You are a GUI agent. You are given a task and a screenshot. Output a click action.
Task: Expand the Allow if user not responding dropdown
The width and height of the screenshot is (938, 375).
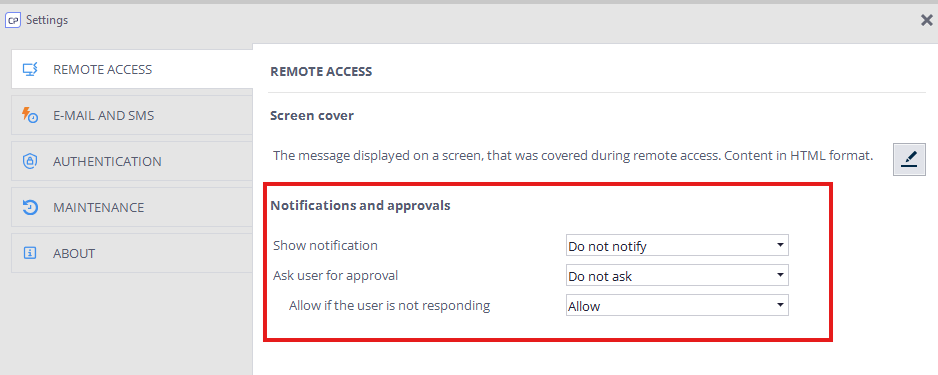677,305
